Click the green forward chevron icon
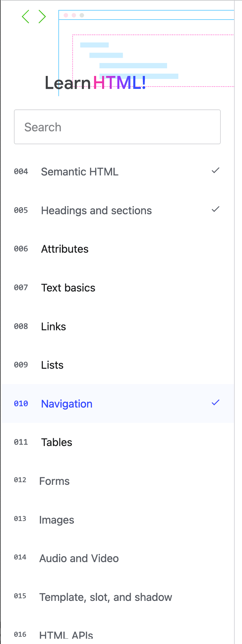Screen dimensions: 242x644 point(42,16)
